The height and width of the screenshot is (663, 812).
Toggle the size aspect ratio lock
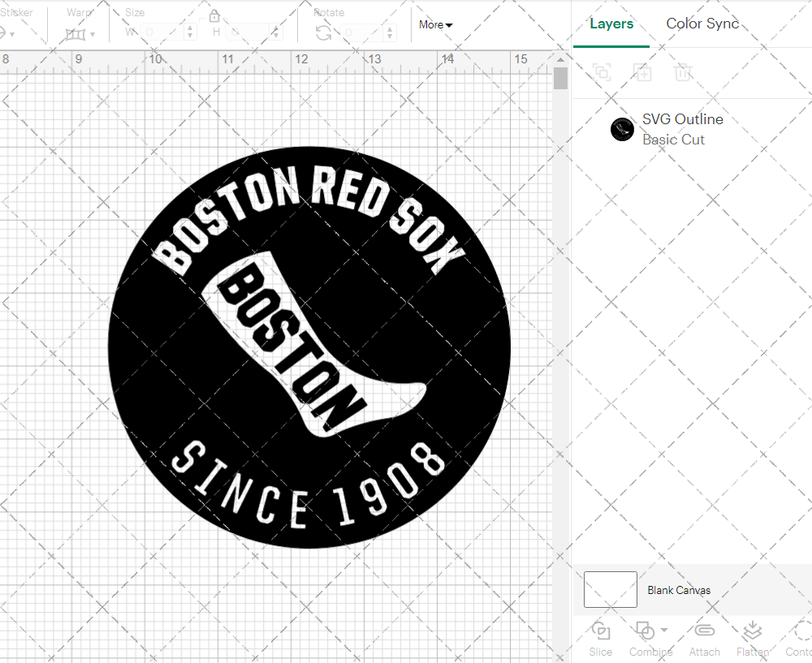point(214,15)
